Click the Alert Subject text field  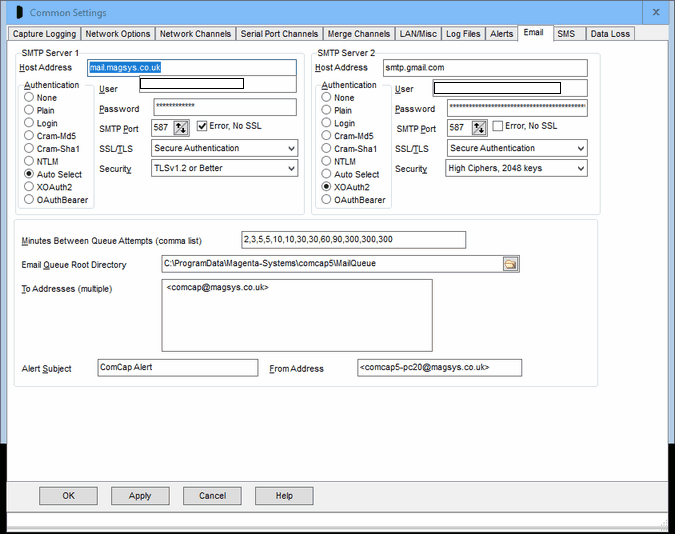(177, 368)
